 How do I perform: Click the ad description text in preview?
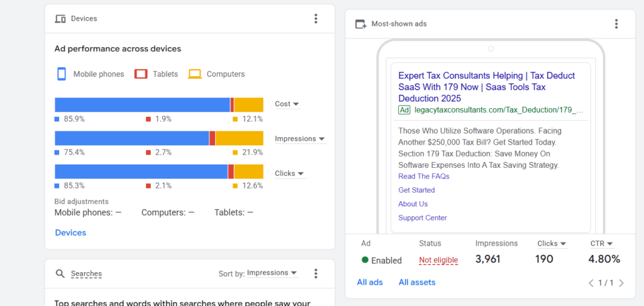click(x=480, y=148)
